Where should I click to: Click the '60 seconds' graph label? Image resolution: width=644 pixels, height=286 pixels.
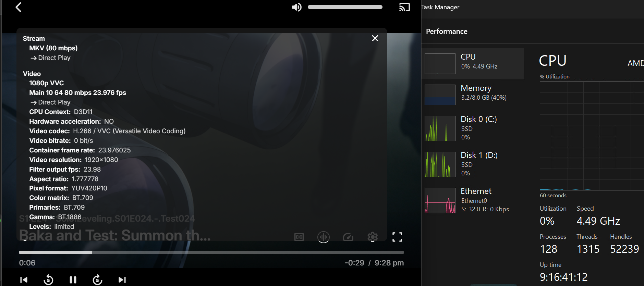(553, 196)
